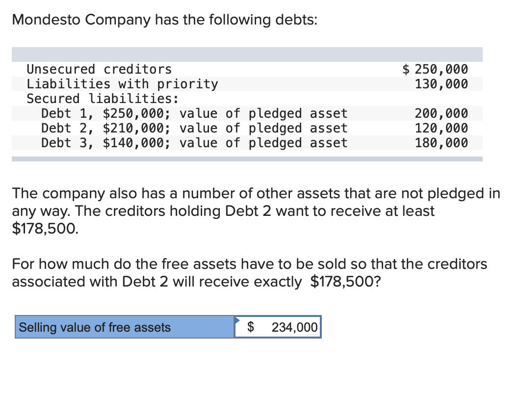The width and height of the screenshot is (522, 420).
Task: Click the paragraph about other assets not pledged
Action: pyautogui.click(x=256, y=211)
